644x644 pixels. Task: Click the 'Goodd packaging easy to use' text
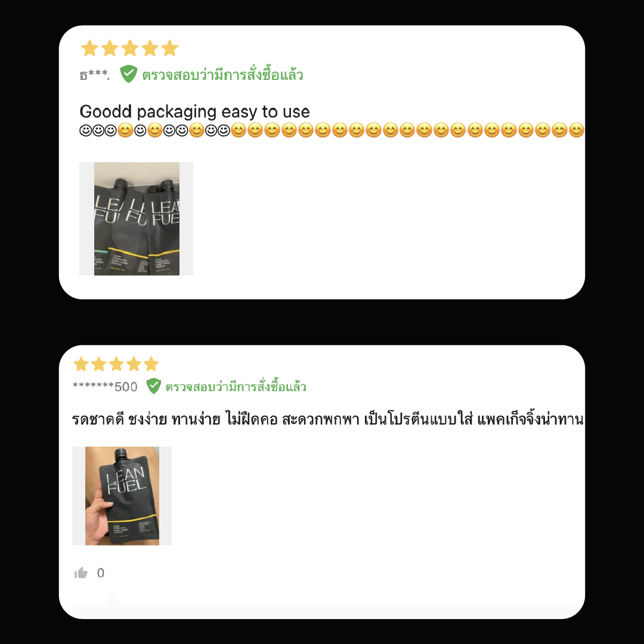click(194, 112)
